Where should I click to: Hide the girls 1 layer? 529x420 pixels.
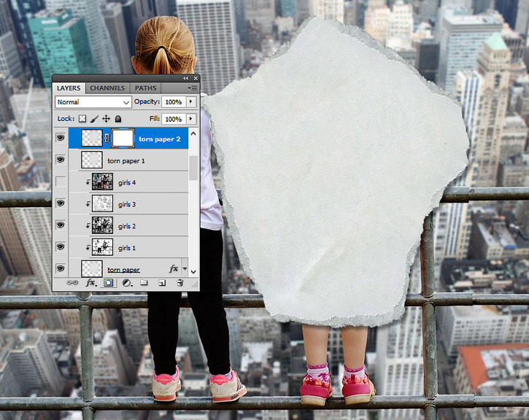[61, 246]
